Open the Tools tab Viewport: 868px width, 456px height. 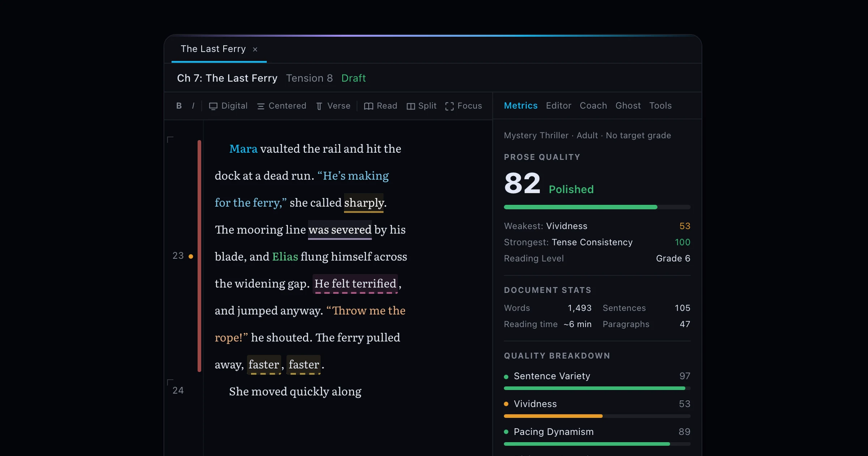(x=660, y=105)
